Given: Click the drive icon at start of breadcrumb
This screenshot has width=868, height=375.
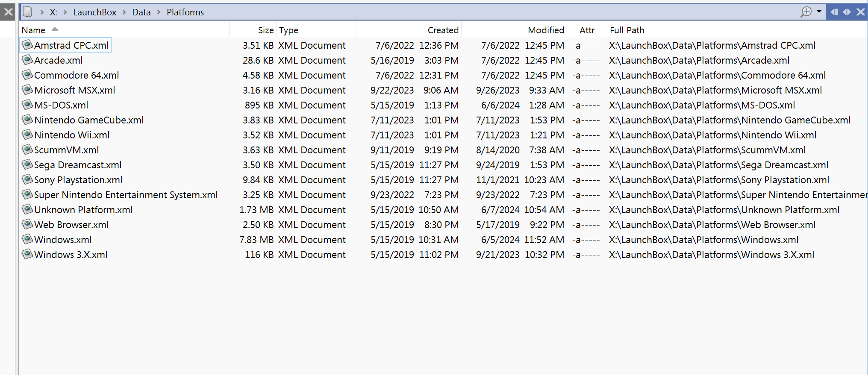Looking at the screenshot, I should pos(27,12).
